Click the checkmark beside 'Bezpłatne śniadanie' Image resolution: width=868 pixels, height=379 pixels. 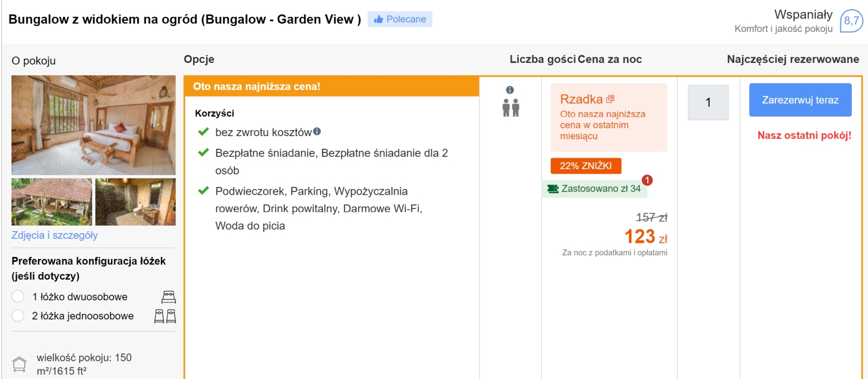[203, 152]
